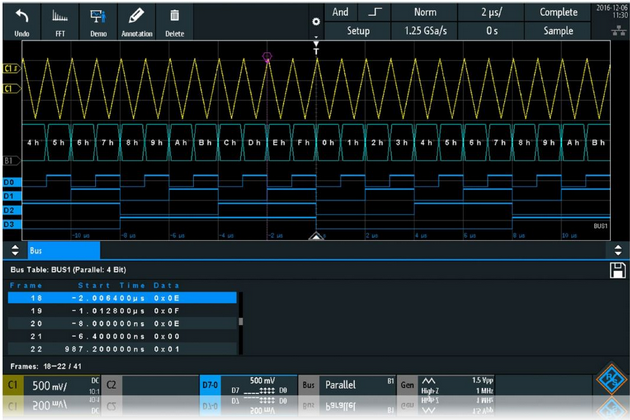Open generator 1.5 Vpp 1 MHz settings

[456, 385]
